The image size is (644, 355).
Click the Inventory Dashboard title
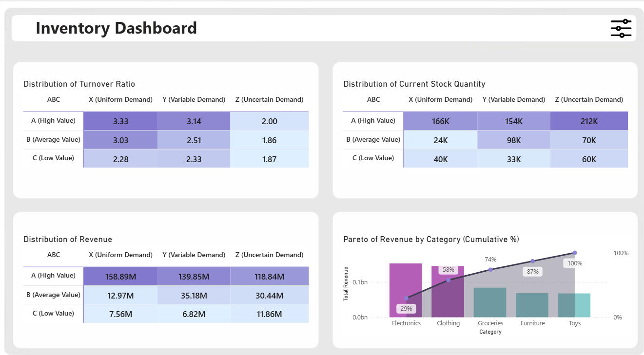[116, 28]
